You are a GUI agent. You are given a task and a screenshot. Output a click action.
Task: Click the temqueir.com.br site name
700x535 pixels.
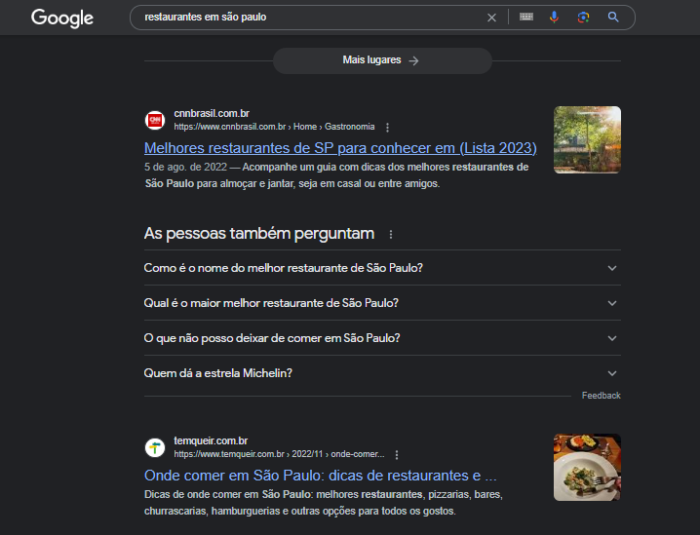tap(211, 441)
